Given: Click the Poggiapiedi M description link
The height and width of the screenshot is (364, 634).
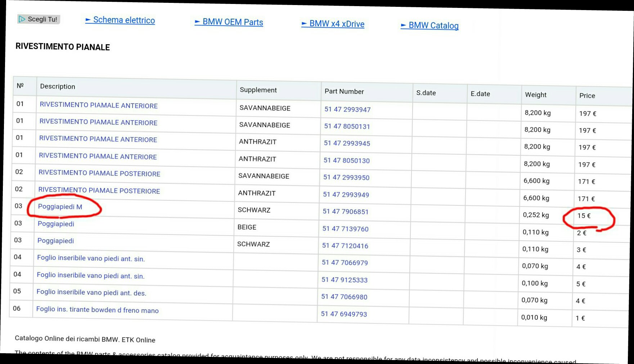Looking at the screenshot, I should click(x=60, y=207).
